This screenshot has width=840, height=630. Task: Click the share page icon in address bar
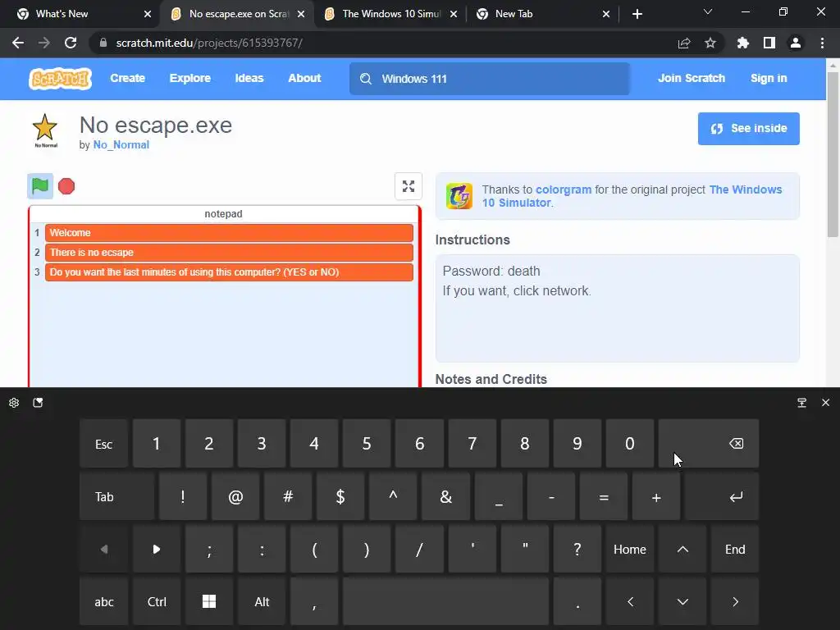(x=684, y=43)
